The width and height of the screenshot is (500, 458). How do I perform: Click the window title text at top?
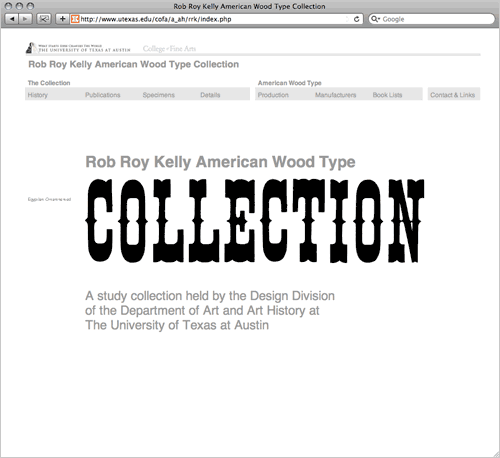(249, 6)
